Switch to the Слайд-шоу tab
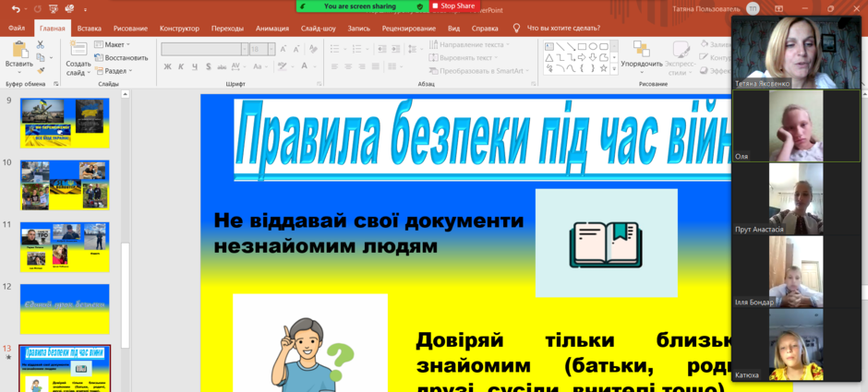The height and width of the screenshot is (392, 868). [x=319, y=29]
